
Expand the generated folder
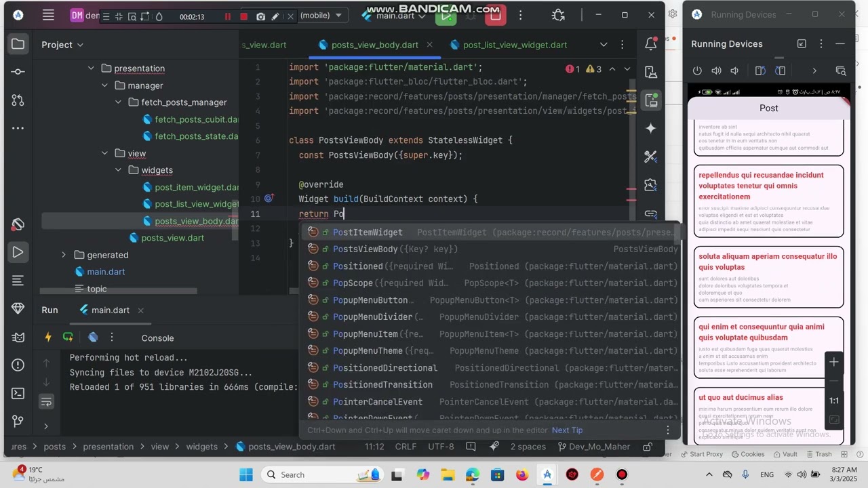pos(64,255)
